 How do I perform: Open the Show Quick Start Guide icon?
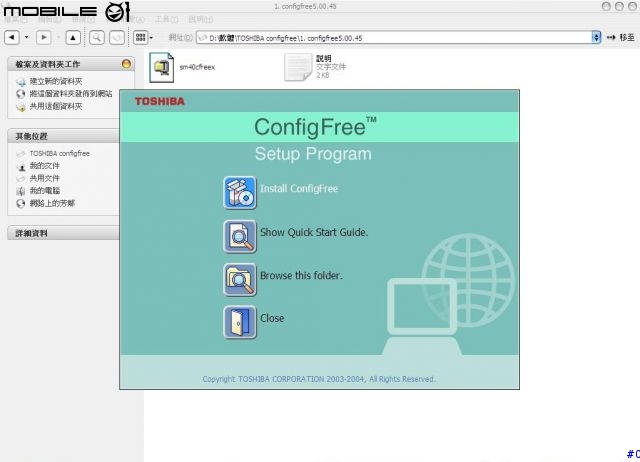240,236
